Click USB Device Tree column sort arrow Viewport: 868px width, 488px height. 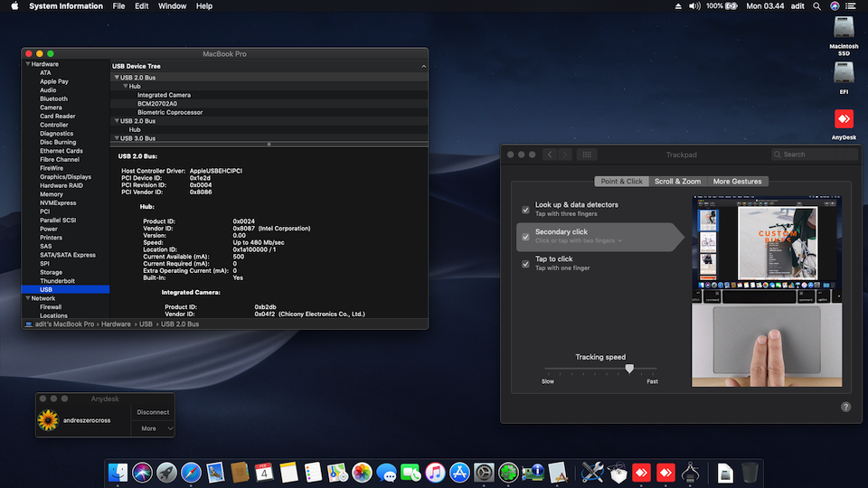point(423,66)
